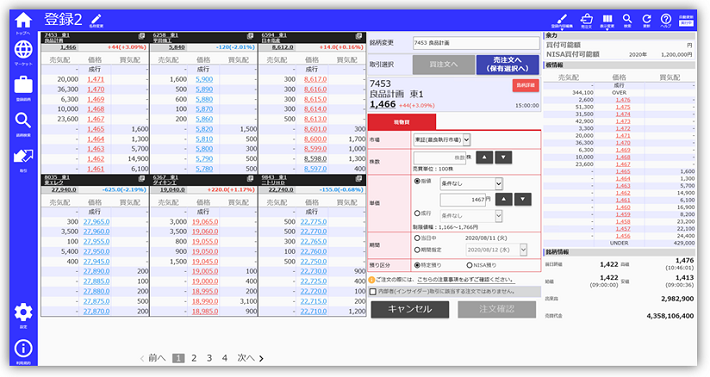Open display change columns icon

coord(607,19)
